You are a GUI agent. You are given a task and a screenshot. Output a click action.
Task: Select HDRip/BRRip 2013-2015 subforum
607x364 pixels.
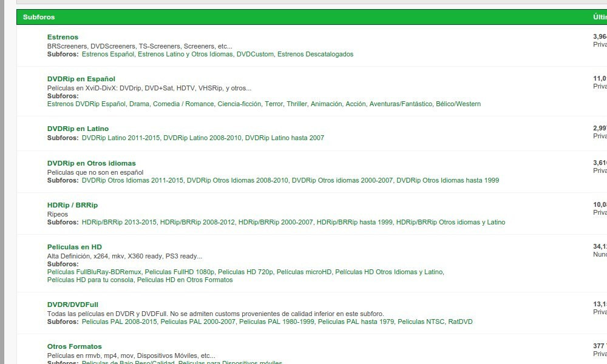coord(119,222)
